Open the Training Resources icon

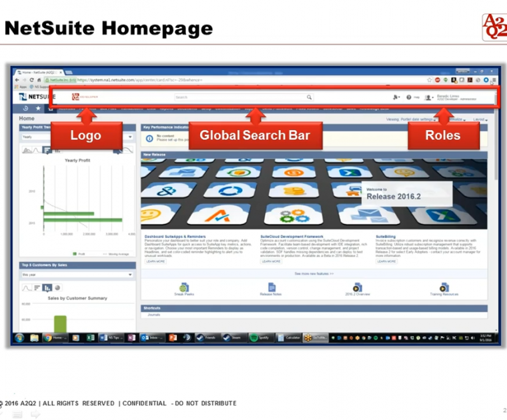point(444,287)
